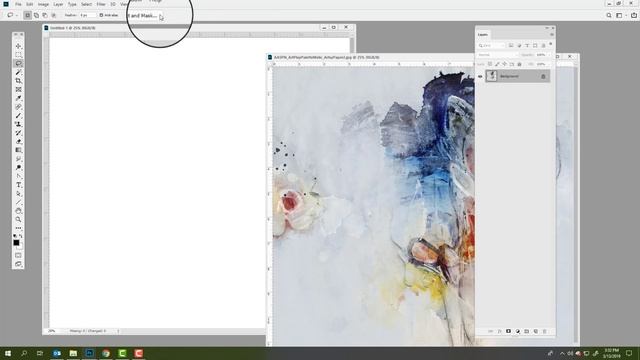The image size is (640, 360).
Task: Select the Clone Stamp tool
Action: [18, 124]
